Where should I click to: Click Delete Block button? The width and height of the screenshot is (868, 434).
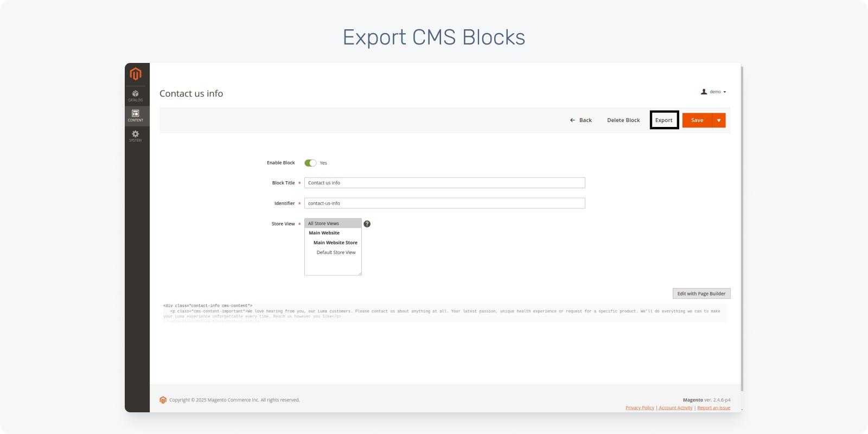623,120
